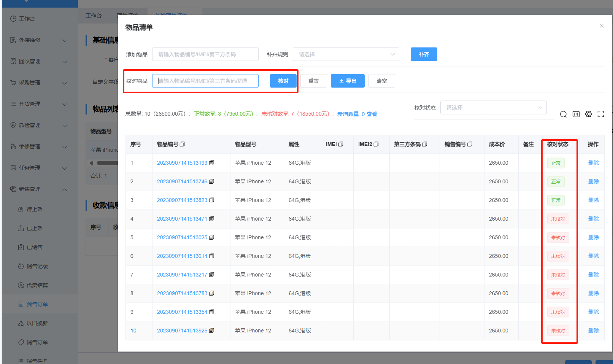This screenshot has height=364, width=613.
Task: Focus the 核对物品 input field
Action: point(205,81)
